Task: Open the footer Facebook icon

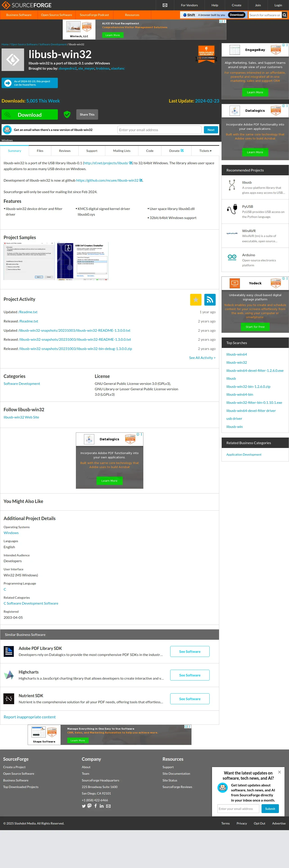Action: click(x=96, y=806)
